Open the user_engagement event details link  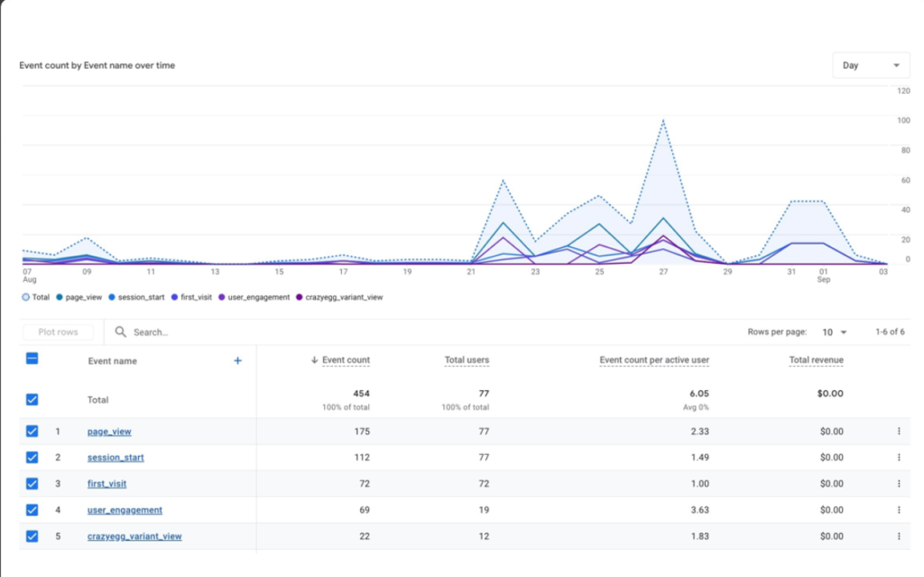click(124, 510)
